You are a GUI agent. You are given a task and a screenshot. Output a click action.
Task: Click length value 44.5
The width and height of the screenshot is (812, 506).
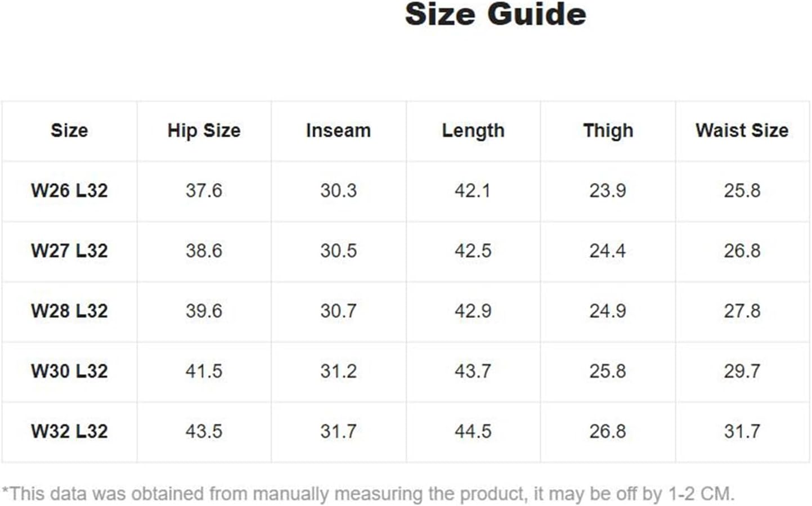(x=473, y=432)
